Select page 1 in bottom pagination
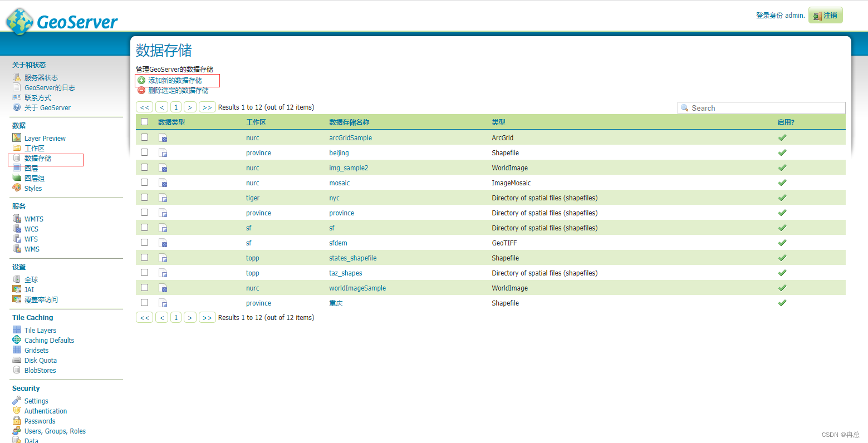The width and height of the screenshot is (868, 443). 176,317
